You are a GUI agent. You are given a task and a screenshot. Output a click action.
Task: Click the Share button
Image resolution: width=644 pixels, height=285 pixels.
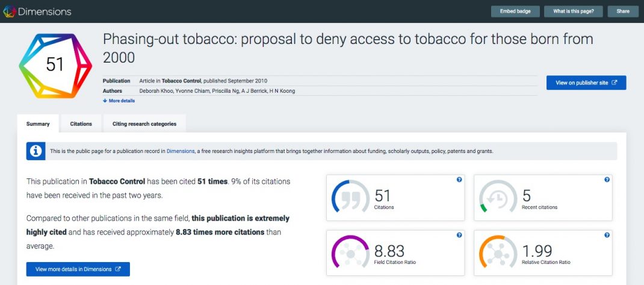point(622,11)
